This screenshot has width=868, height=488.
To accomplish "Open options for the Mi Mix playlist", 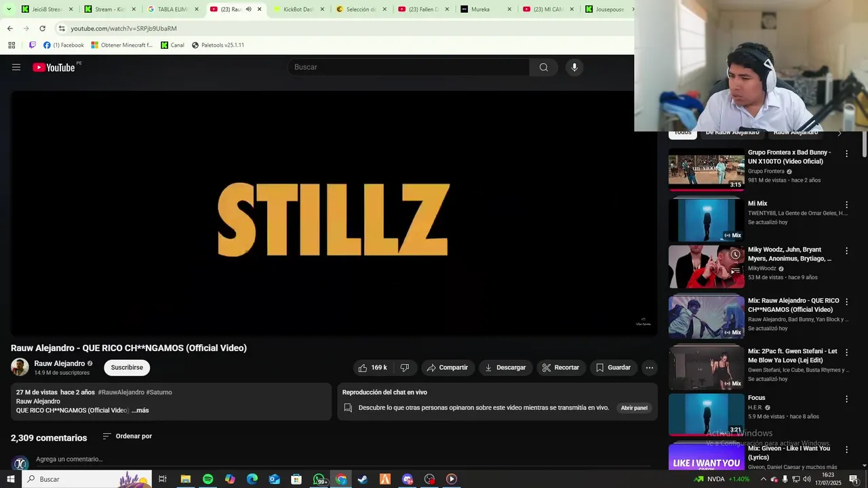I will click(x=846, y=205).
